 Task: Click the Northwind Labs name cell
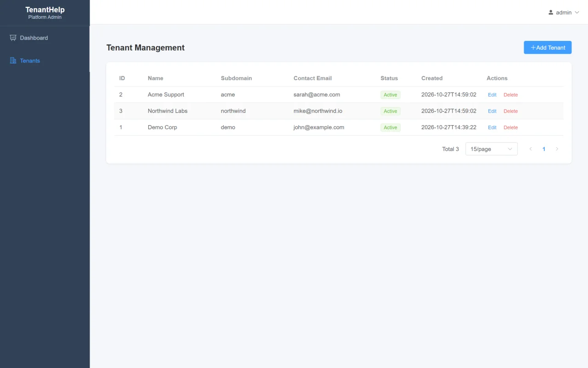pyautogui.click(x=168, y=111)
